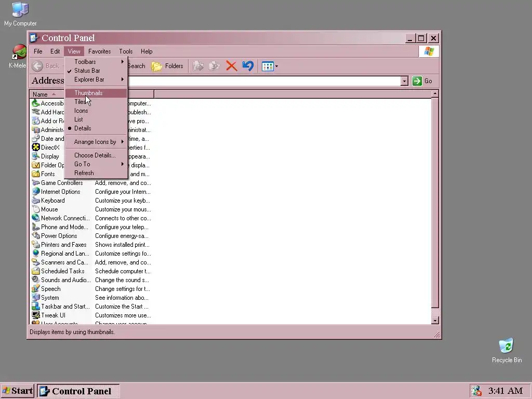Click the Sounds and Audio icon
This screenshot has width=532, height=399.
coord(36,280)
